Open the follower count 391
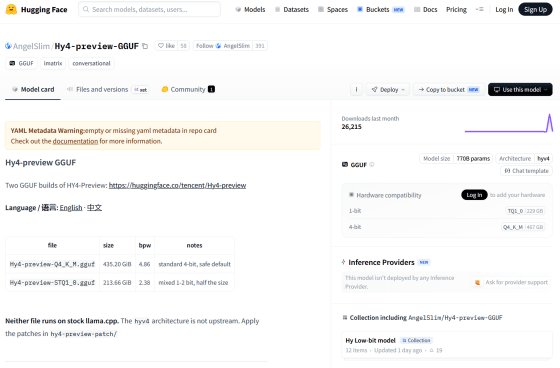 click(x=260, y=46)
